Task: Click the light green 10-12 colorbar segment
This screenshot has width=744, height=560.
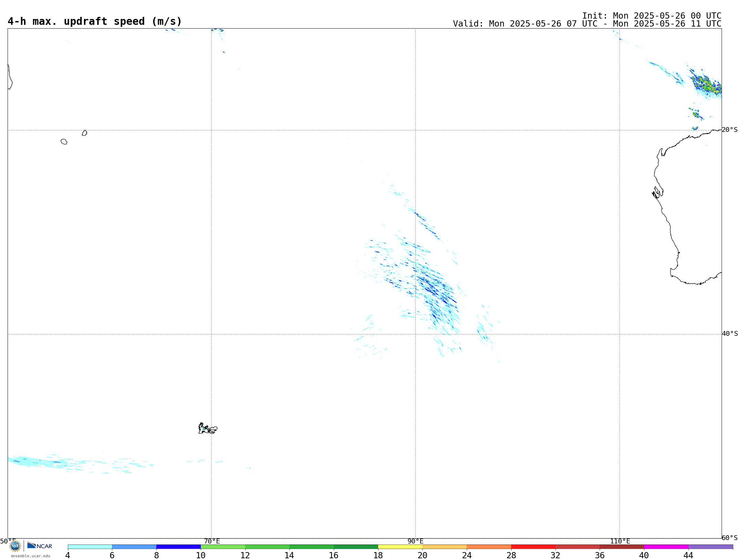Action: 223,547
